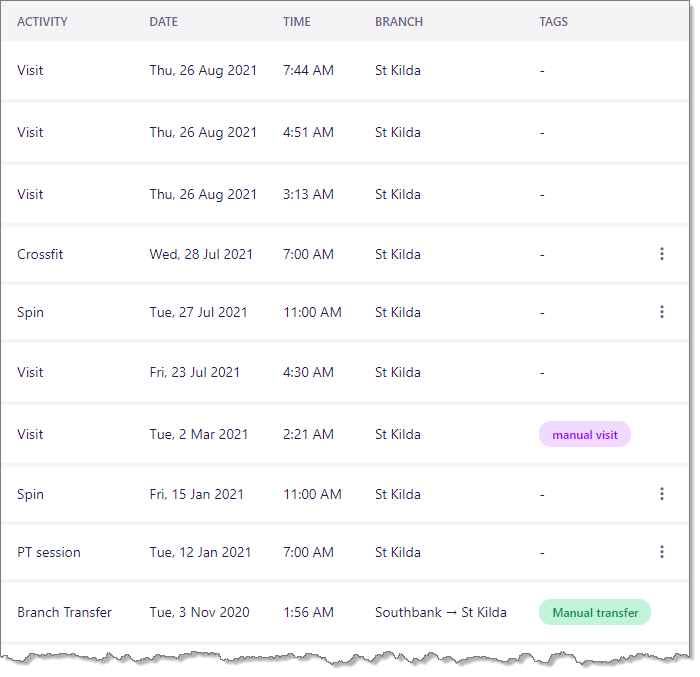The width and height of the screenshot is (700, 677).
Task: Select the Visit row at 3:13 AM
Action: (x=345, y=195)
